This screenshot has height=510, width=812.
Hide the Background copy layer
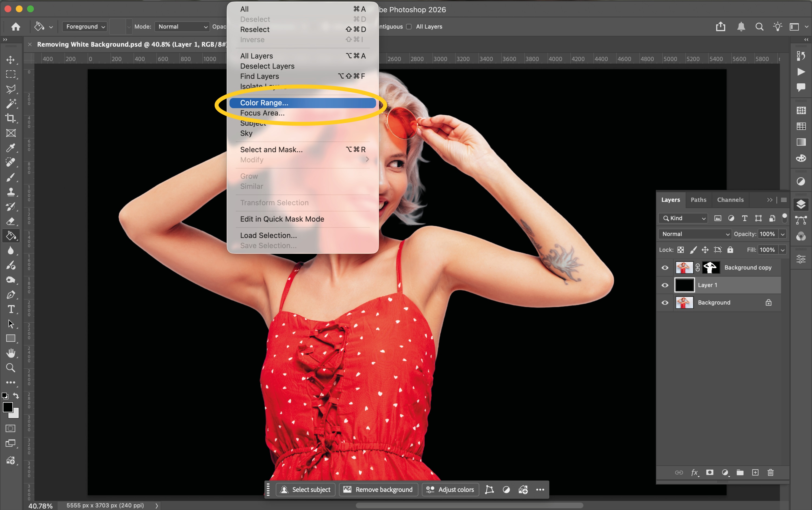(665, 268)
